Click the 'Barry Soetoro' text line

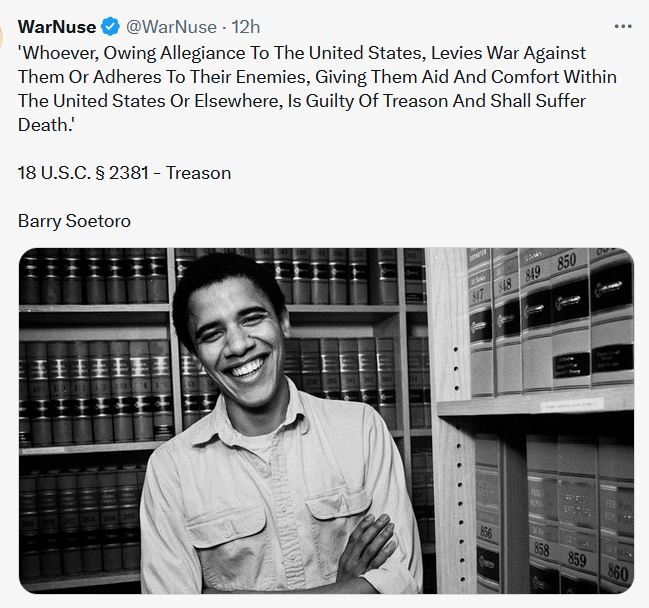(x=74, y=221)
